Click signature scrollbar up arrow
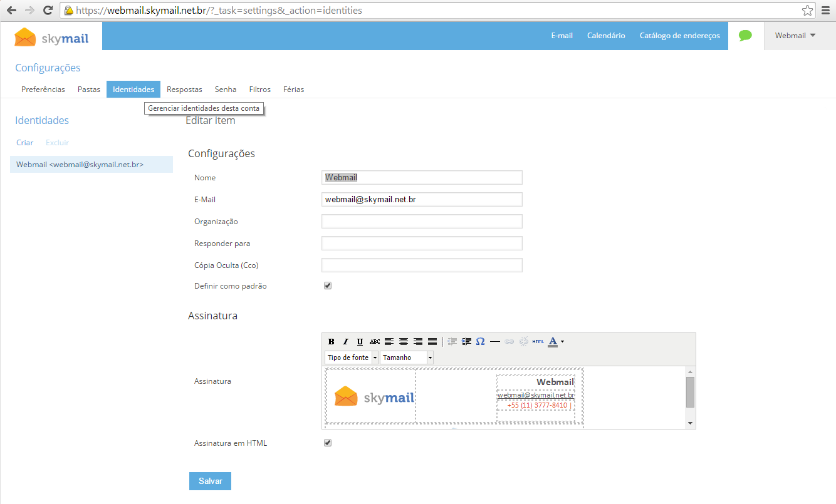This screenshot has height=504, width=836. tap(691, 371)
